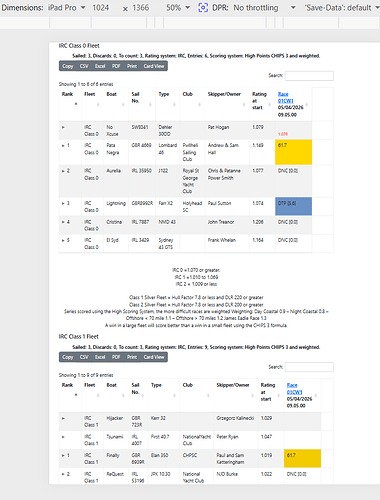380x500 pixels.
Task: Expand the ReQuest row details arrow
Action: pos(63,474)
